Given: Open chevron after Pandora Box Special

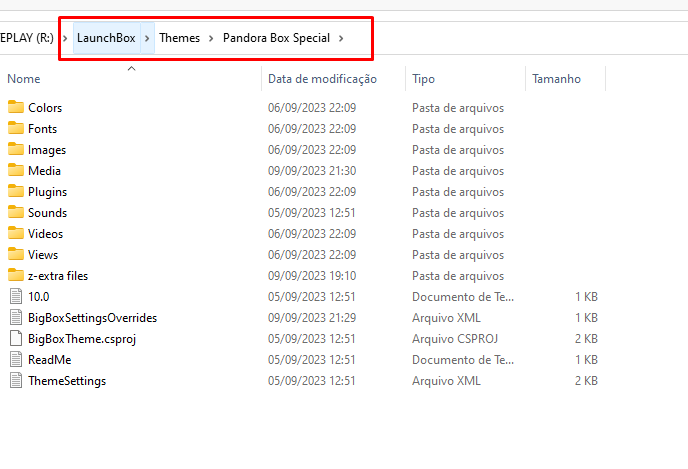Looking at the screenshot, I should pyautogui.click(x=341, y=38).
